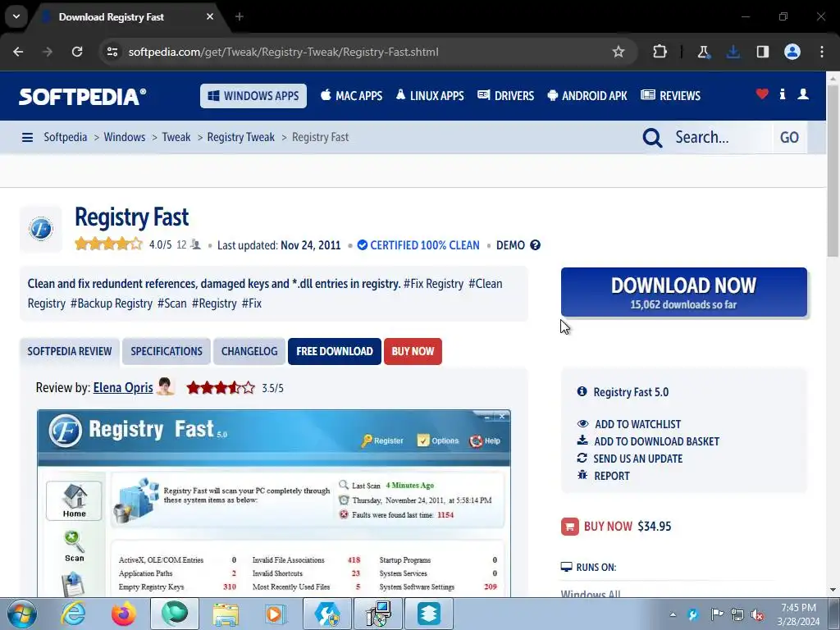Switch to Changelog tab
The width and height of the screenshot is (840, 630).
coord(249,351)
